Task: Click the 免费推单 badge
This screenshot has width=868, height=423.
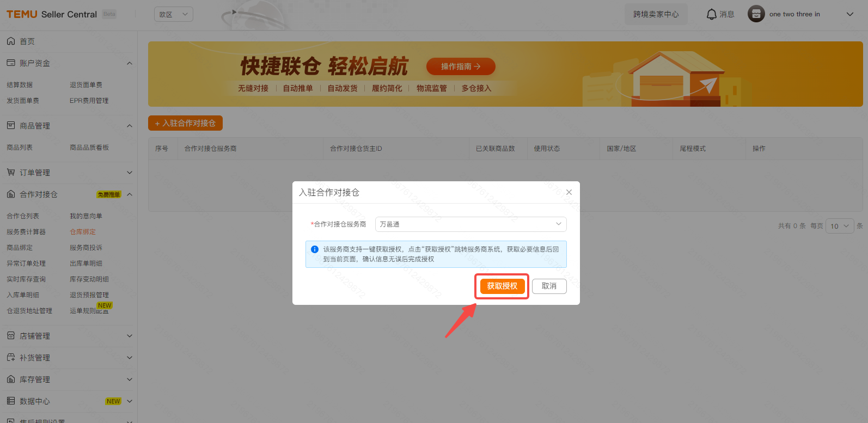Action: pyautogui.click(x=109, y=194)
